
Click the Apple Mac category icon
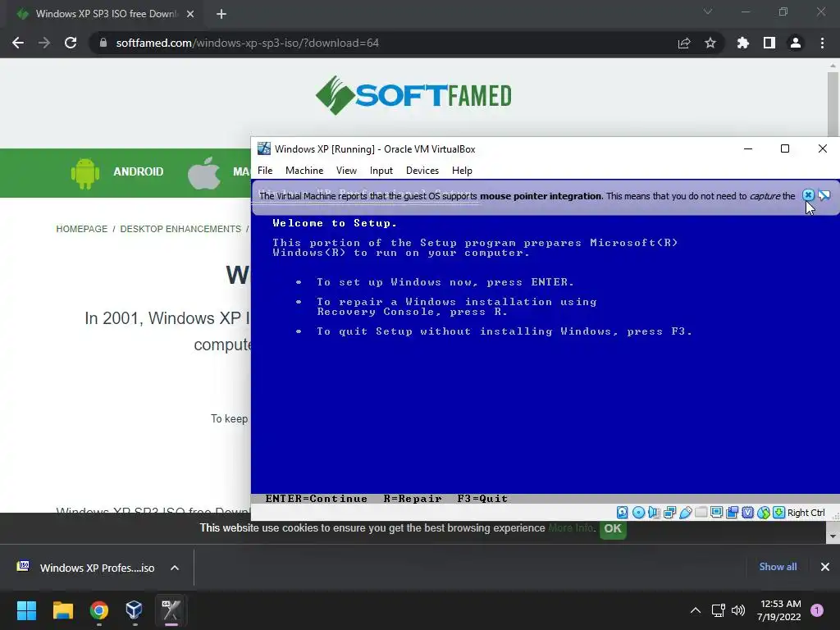pyautogui.click(x=203, y=172)
